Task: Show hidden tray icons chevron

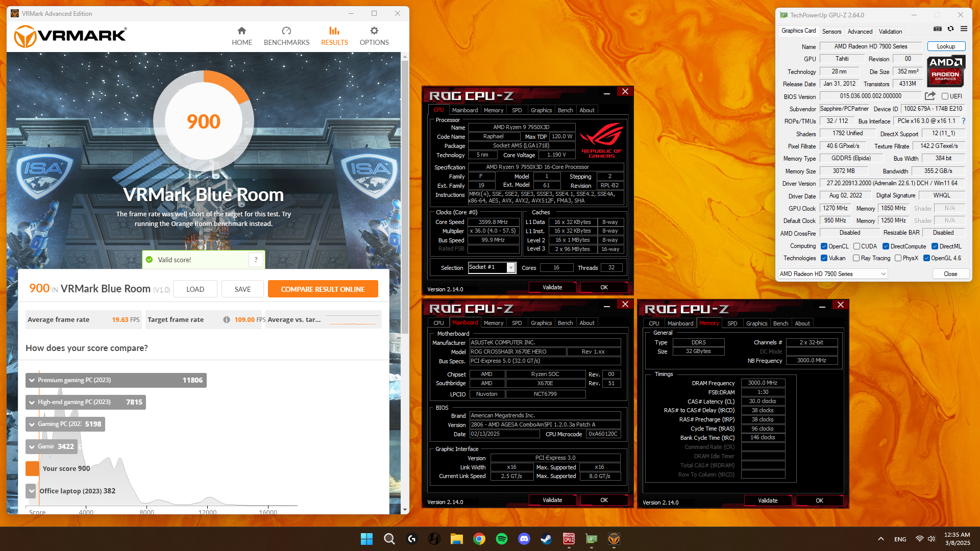Action: click(881, 539)
